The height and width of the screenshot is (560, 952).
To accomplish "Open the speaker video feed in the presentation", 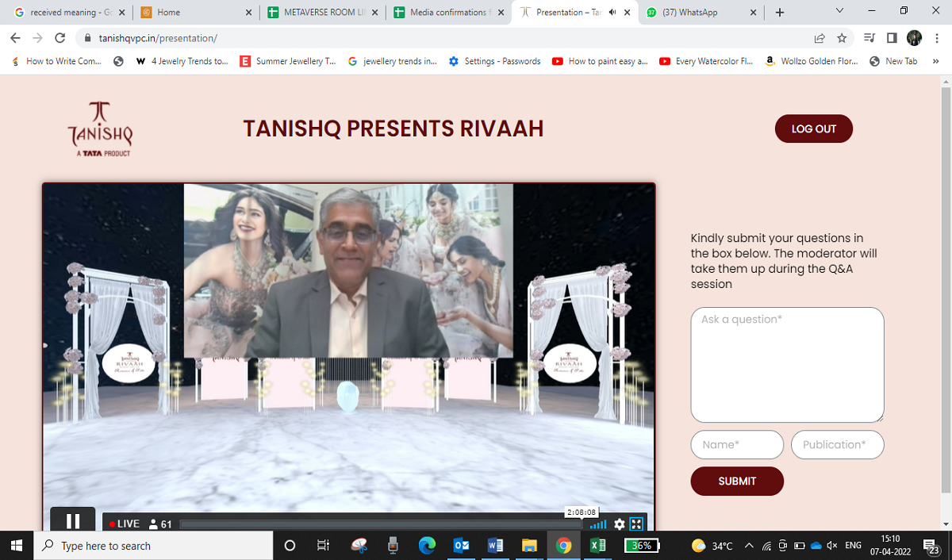I will [x=347, y=270].
